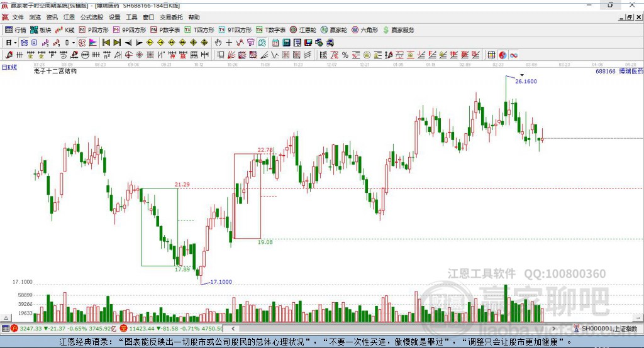
Task: Toggle the grid table display icon
Action: point(492,55)
